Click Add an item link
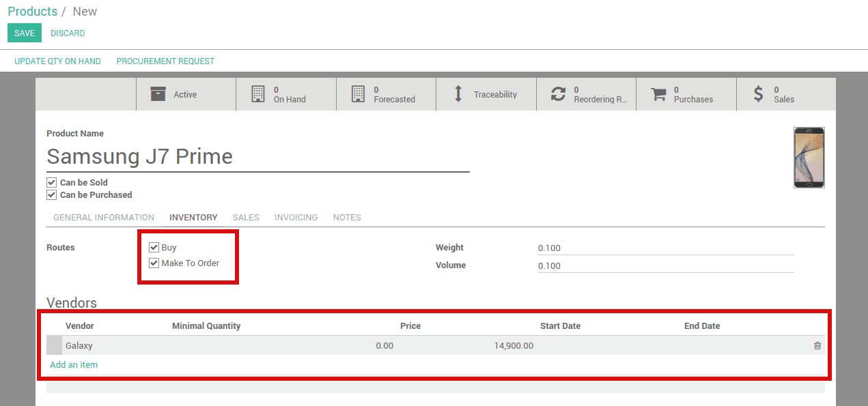This screenshot has height=406, width=868. tap(74, 364)
